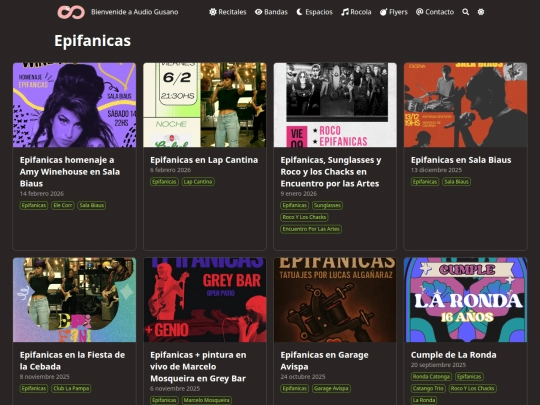
Task: Click Sala Biaus tag under Amy Winehouse card
Action: tap(92, 205)
